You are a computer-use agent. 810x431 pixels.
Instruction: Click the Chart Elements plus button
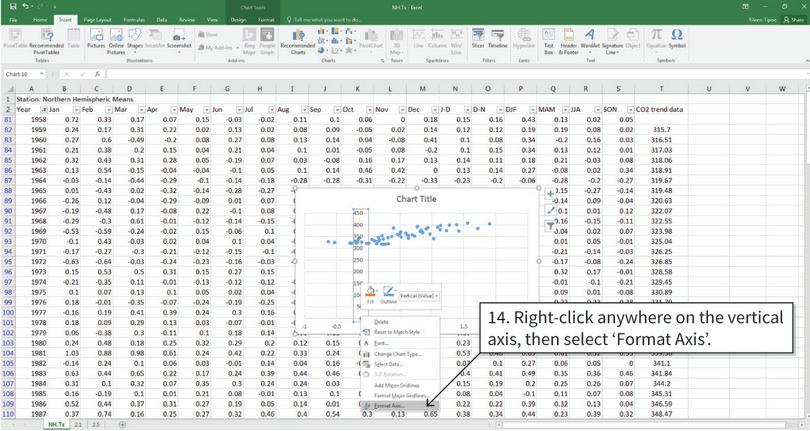[x=551, y=194]
